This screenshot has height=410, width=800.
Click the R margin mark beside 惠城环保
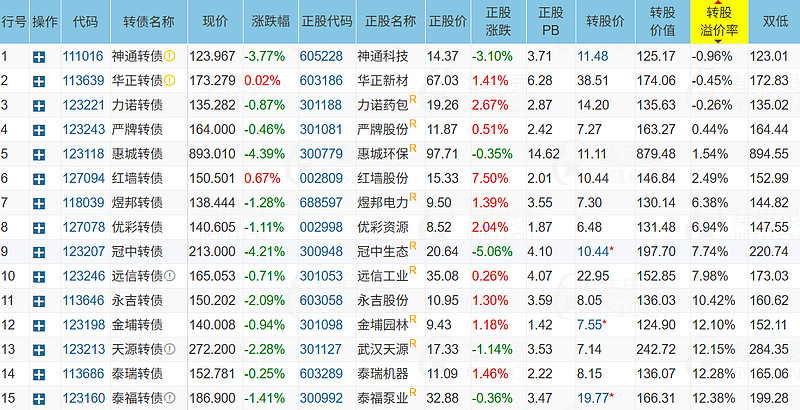(413, 148)
